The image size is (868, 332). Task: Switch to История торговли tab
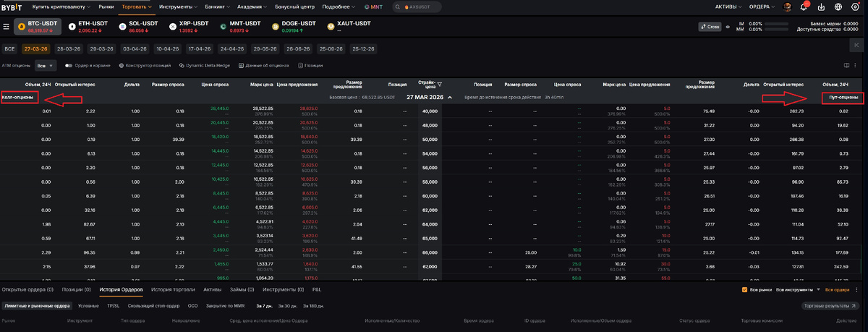(173, 289)
